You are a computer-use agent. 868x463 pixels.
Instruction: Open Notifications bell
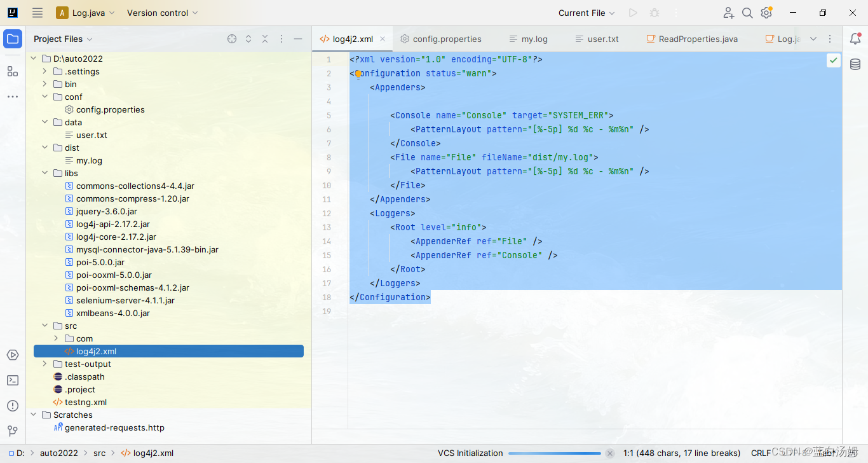click(855, 39)
